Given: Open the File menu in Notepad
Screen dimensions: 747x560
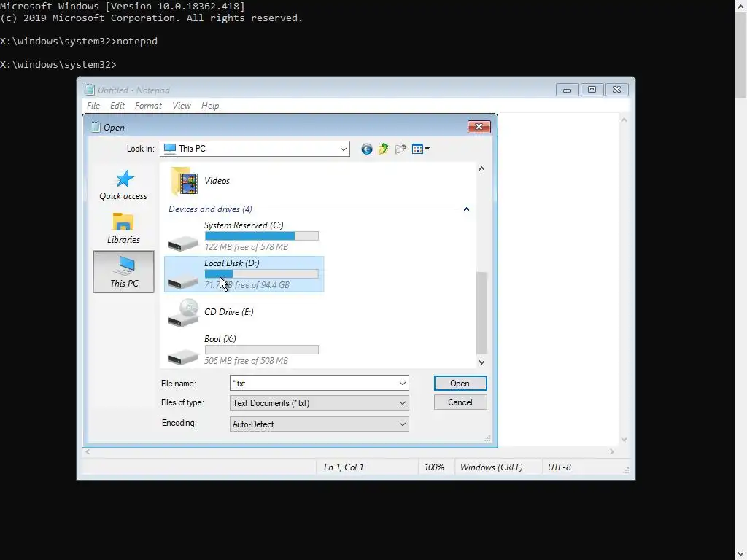Looking at the screenshot, I should click(x=93, y=106).
